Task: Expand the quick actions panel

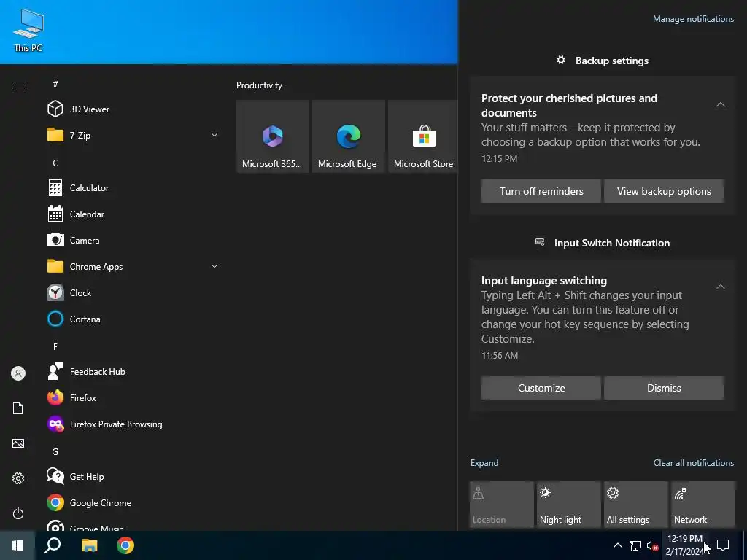Action: 484,463
